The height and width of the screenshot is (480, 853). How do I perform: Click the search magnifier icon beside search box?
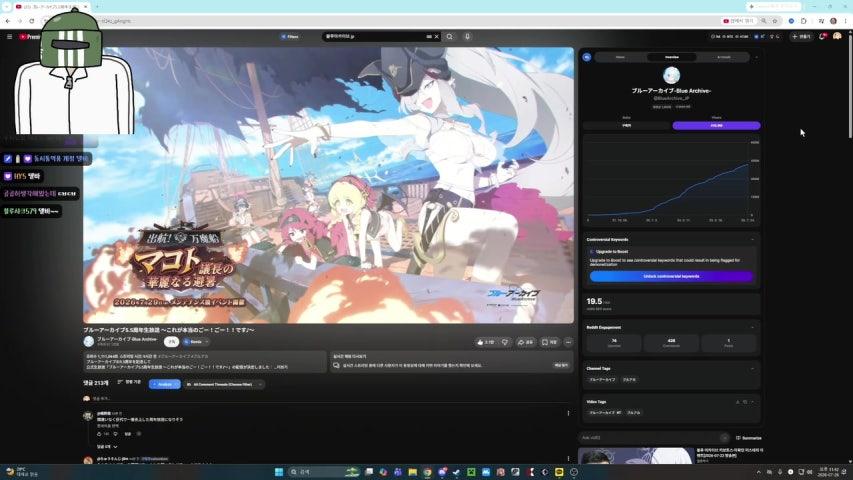click(449, 36)
